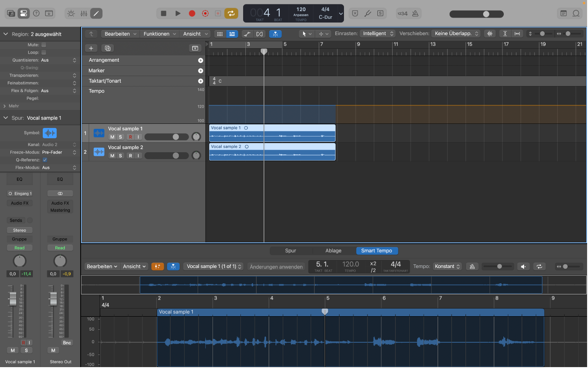This screenshot has width=588, height=368.
Task: Open Quick Help with the question mark icon
Action: pos(36,13)
